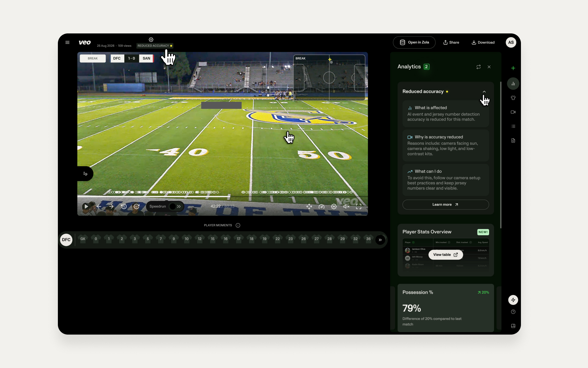Unmute the video audio
This screenshot has width=588, height=368.
click(x=346, y=206)
